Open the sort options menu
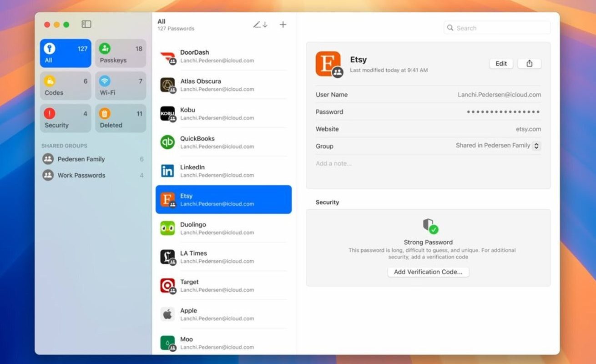This screenshot has height=364, width=596. [x=260, y=25]
